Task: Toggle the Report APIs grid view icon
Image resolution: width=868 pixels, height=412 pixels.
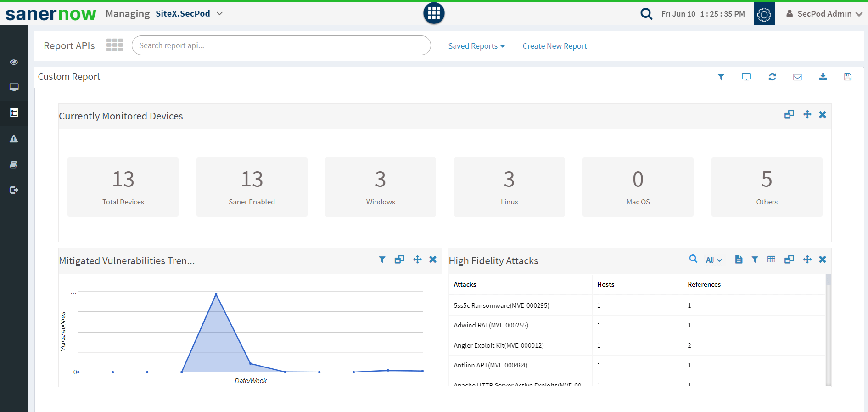Action: click(x=115, y=45)
